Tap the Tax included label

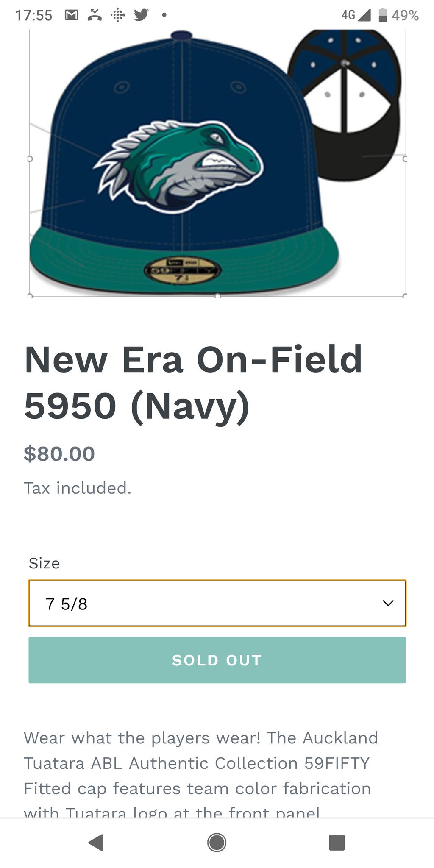pyautogui.click(x=78, y=488)
